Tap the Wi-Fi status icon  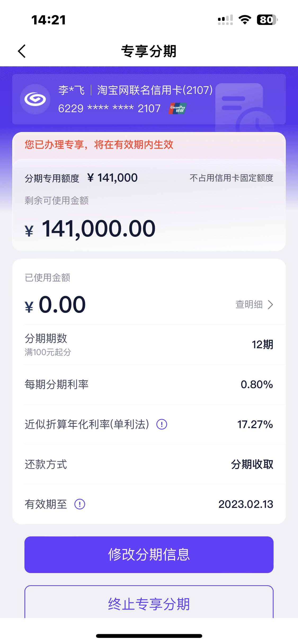245,20
